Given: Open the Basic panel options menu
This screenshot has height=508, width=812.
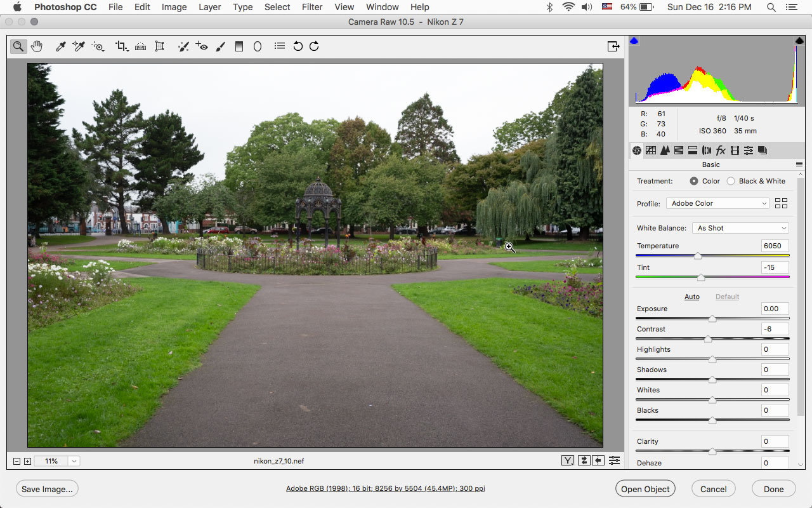Looking at the screenshot, I should 799,164.
